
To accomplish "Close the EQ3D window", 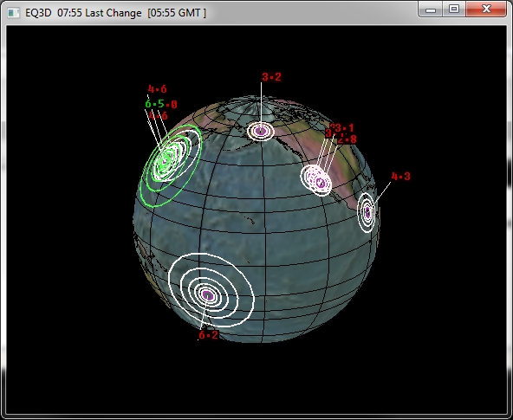I will point(486,10).
